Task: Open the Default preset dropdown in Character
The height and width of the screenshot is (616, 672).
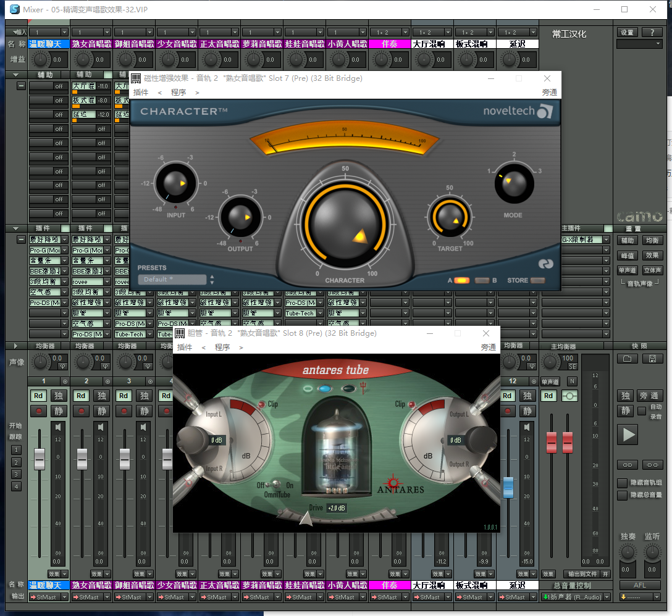Action: click(x=172, y=280)
